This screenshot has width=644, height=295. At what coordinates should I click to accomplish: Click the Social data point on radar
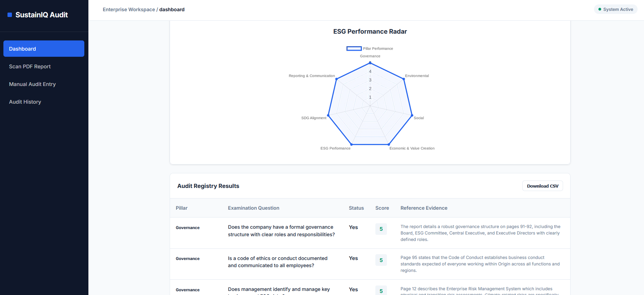(x=412, y=115)
